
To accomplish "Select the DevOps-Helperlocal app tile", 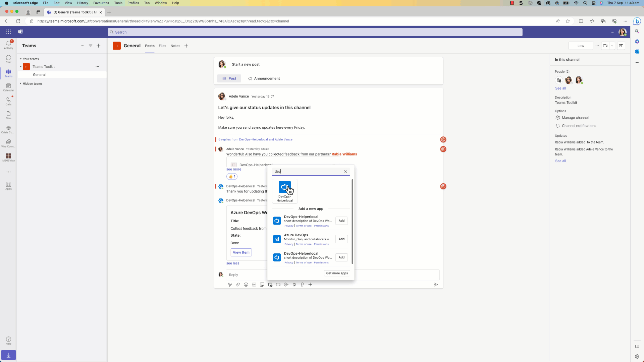I will (284, 191).
